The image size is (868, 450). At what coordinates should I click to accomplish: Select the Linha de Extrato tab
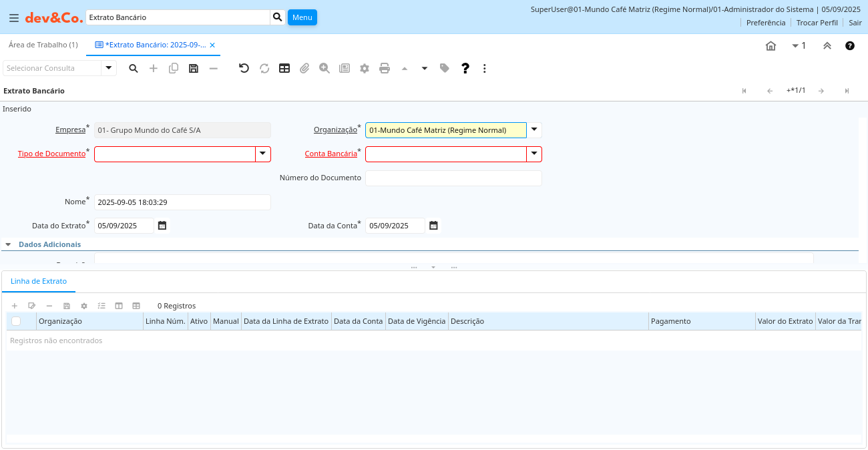(39, 281)
